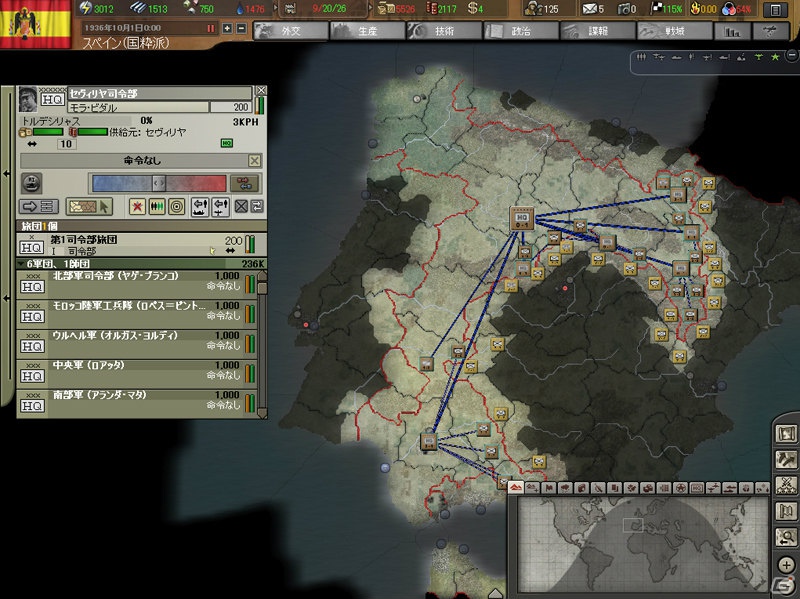Pause the game with the red pause button
800x599 pixels.
point(211,29)
